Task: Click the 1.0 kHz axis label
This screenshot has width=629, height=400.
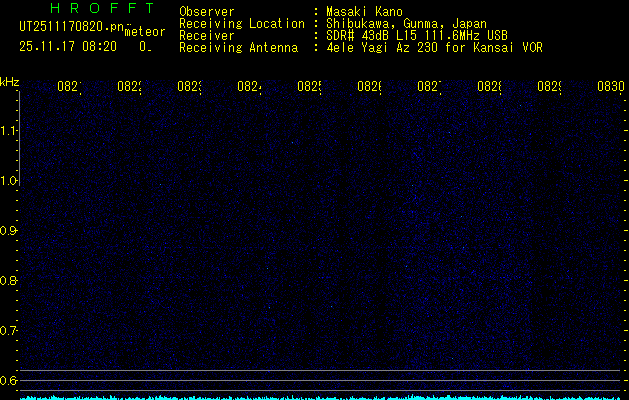Action: (x=8, y=181)
